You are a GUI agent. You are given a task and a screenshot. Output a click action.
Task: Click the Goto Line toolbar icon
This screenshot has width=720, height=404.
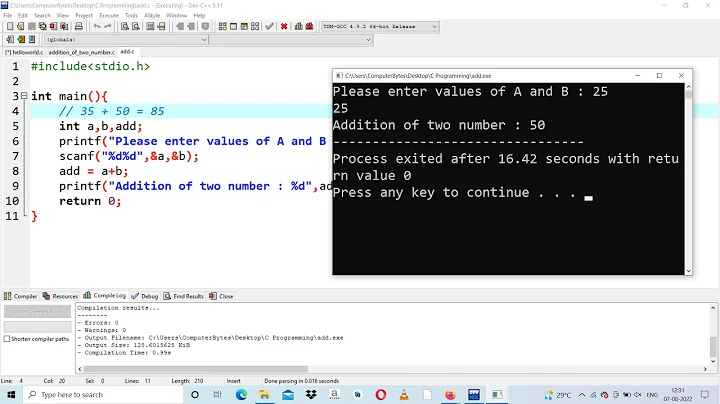point(161,27)
